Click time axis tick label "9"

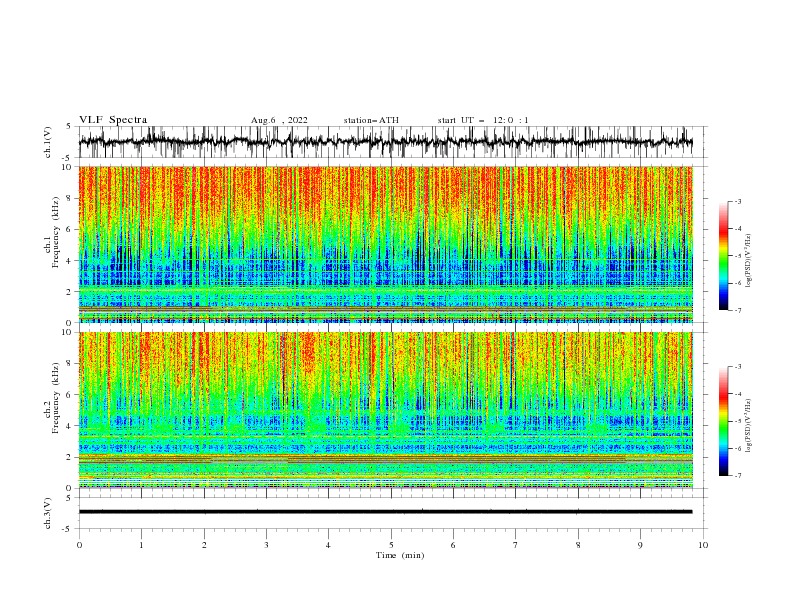640,545
